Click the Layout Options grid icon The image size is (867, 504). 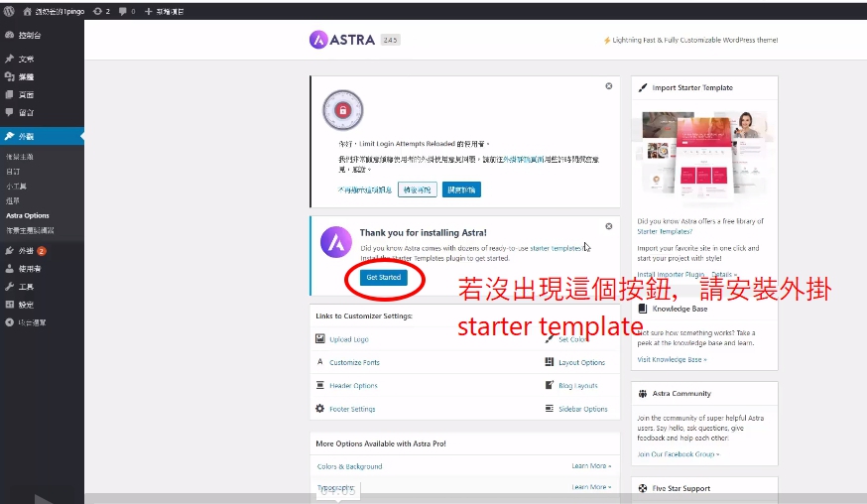tap(549, 362)
